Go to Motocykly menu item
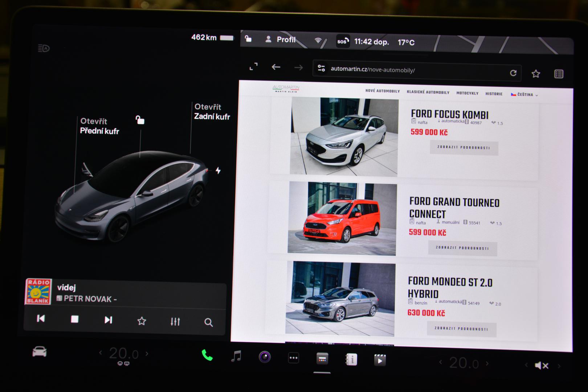Screen dimensions: 588x392 467,93
